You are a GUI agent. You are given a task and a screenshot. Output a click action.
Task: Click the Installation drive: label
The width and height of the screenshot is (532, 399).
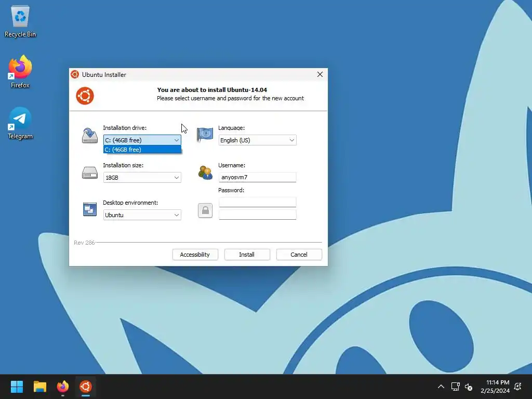pyautogui.click(x=125, y=128)
